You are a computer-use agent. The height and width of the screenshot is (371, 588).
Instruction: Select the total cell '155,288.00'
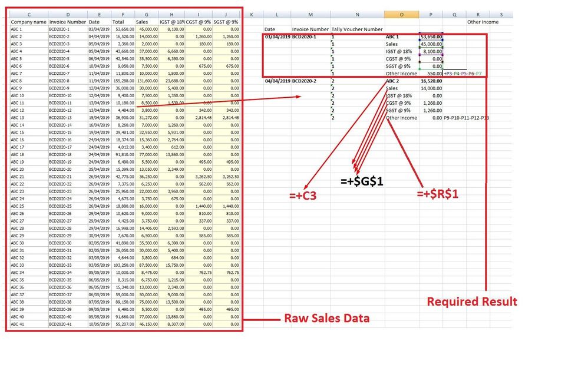click(123, 81)
